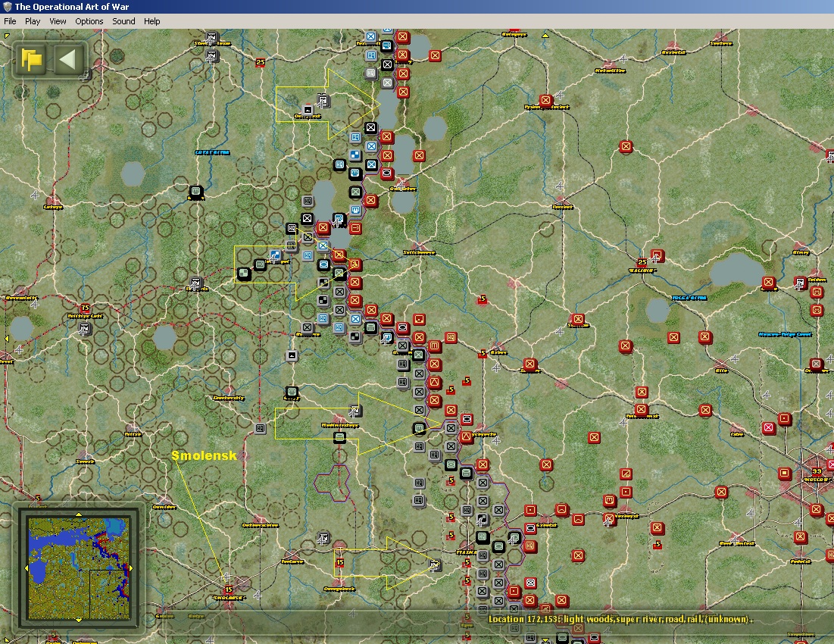Screen dimensions: 834x644
Task: Open the Play menu
Action: [33, 21]
